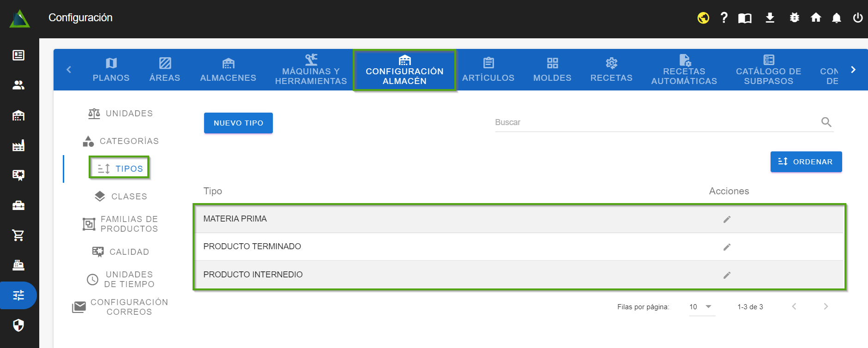868x348 pixels.
Task: Click the download icon in top bar
Action: click(x=770, y=18)
